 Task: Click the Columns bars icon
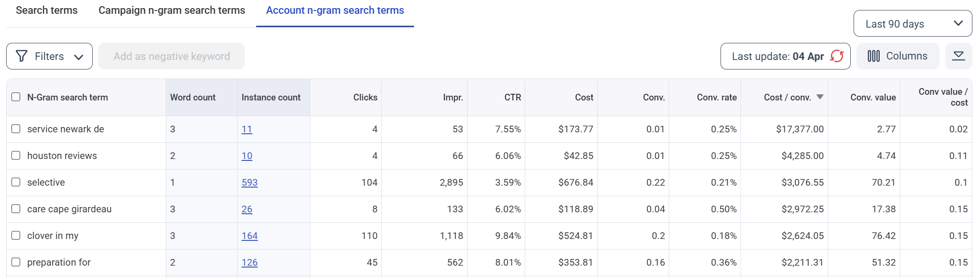(874, 56)
